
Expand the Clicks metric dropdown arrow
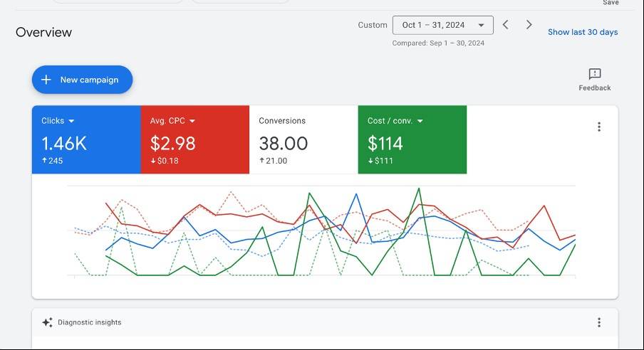71,121
